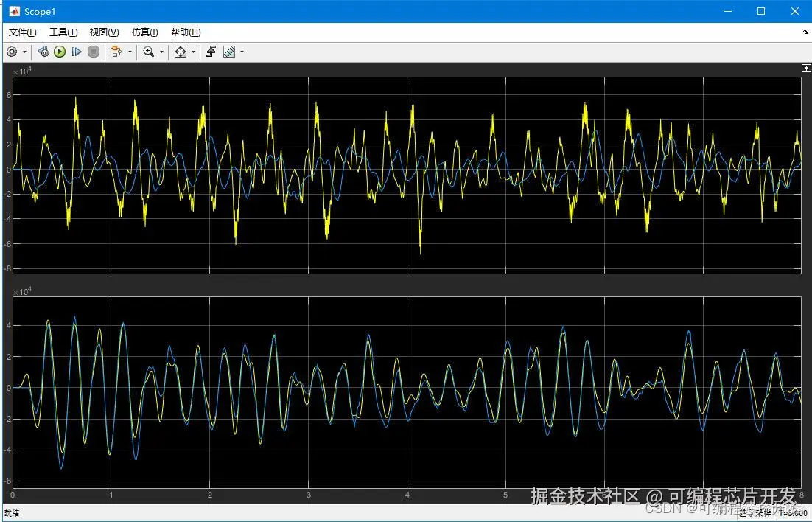The height and width of the screenshot is (522, 812).
Task: Open the triggers icon in toolbar
Action: point(211,52)
